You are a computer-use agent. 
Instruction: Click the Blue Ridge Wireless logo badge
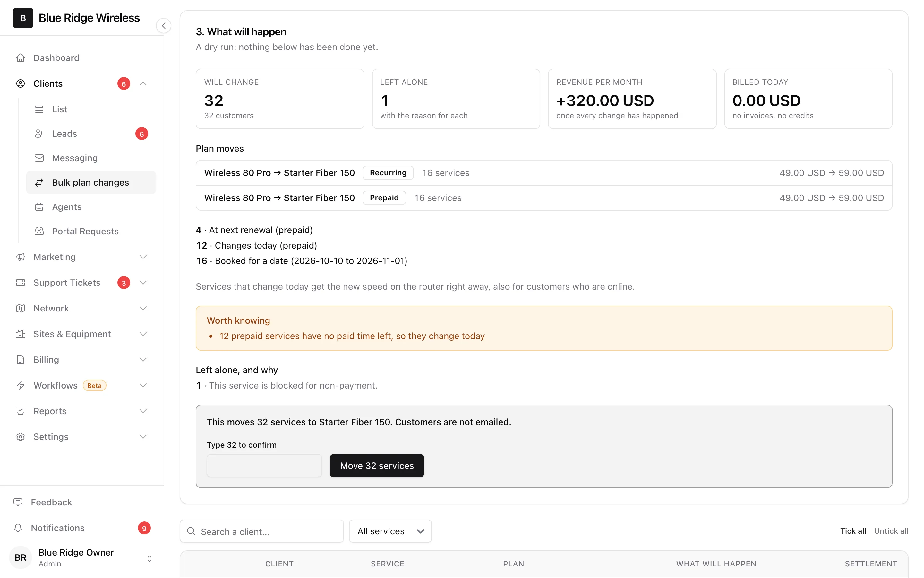coord(23,18)
